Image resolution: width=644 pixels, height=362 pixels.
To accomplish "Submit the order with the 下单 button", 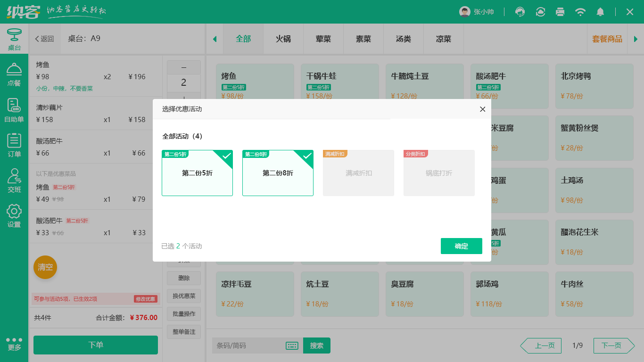I will click(x=95, y=345).
